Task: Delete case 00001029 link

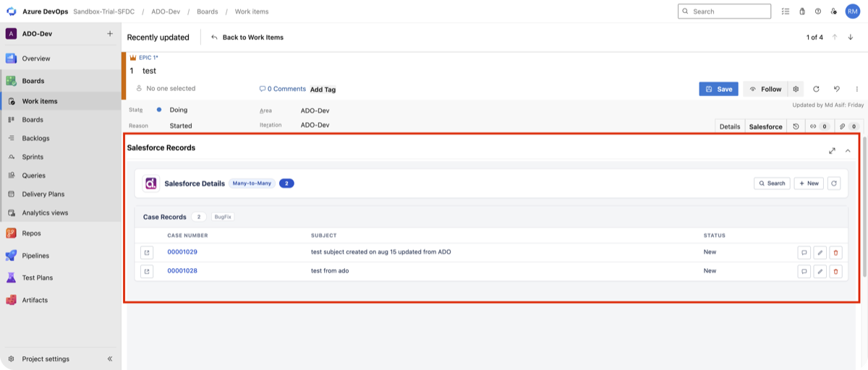Action: [x=836, y=252]
